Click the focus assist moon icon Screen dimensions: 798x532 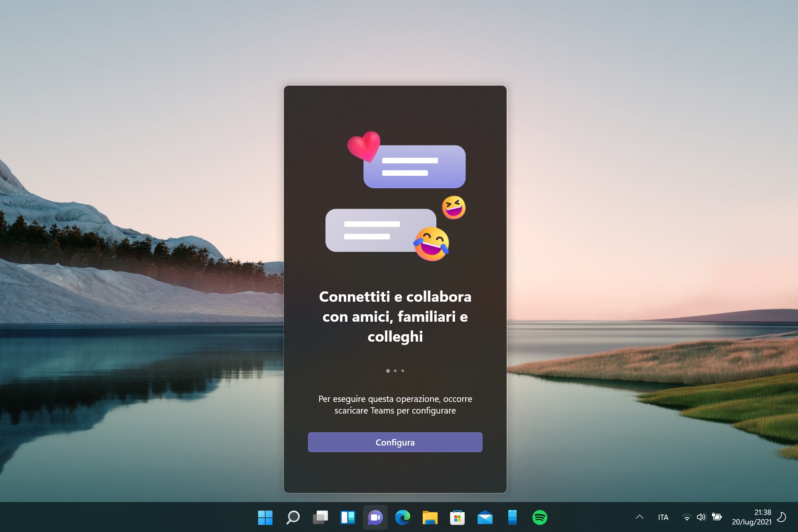click(781, 517)
